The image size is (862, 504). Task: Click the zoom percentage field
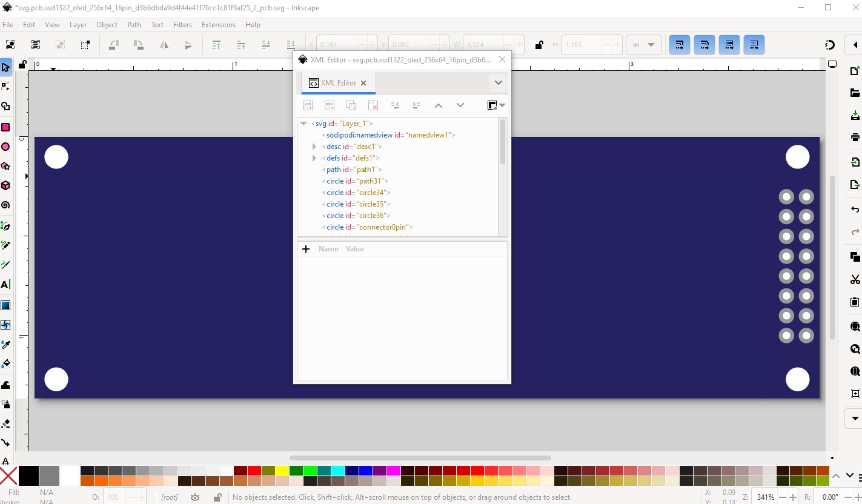coord(765,497)
